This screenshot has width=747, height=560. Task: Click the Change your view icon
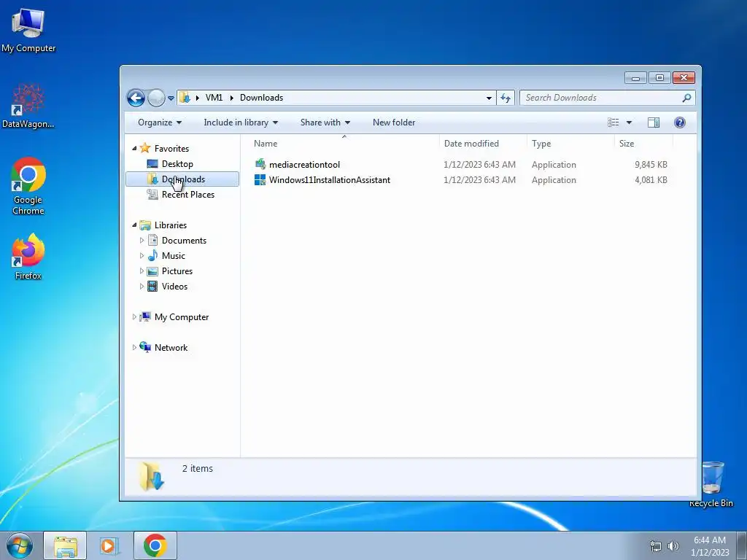[613, 122]
